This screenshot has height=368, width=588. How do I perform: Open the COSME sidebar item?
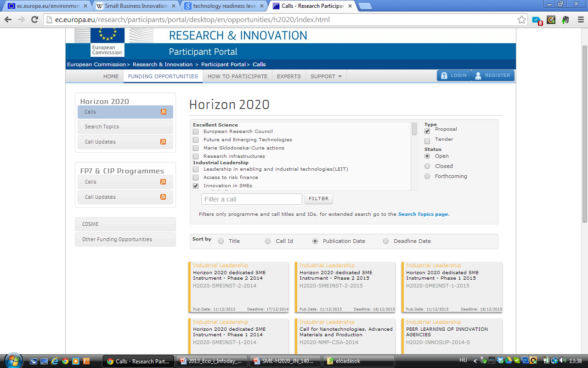coord(125,224)
